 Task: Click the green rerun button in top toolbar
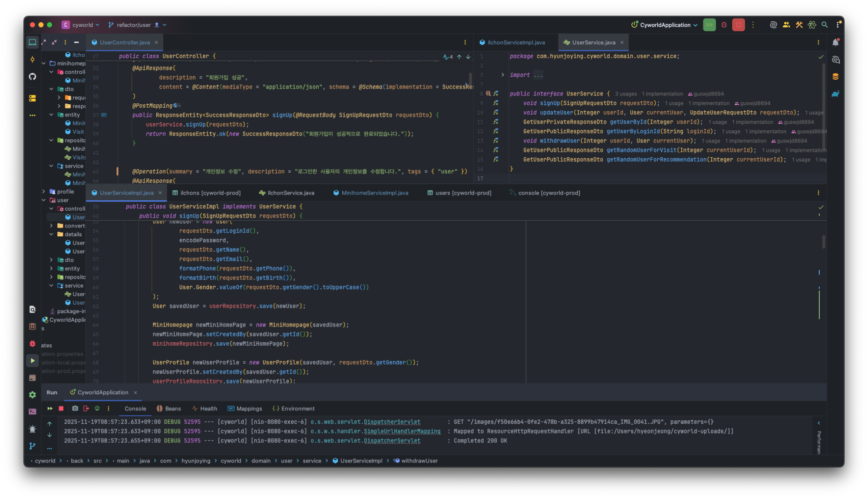(x=709, y=25)
